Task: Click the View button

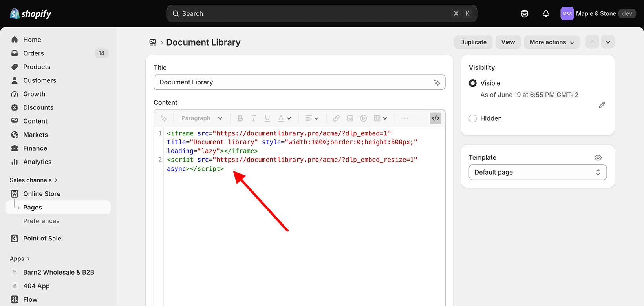Action: click(508, 42)
